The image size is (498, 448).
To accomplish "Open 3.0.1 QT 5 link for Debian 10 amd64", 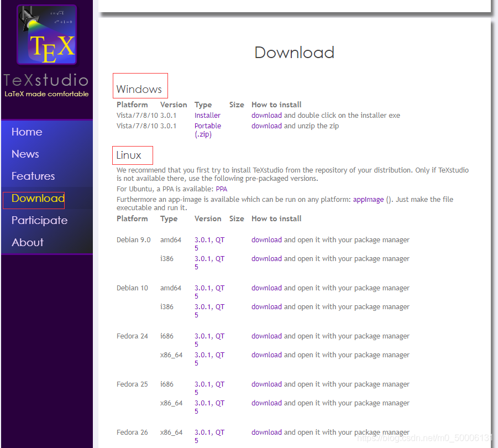I will [x=209, y=291].
